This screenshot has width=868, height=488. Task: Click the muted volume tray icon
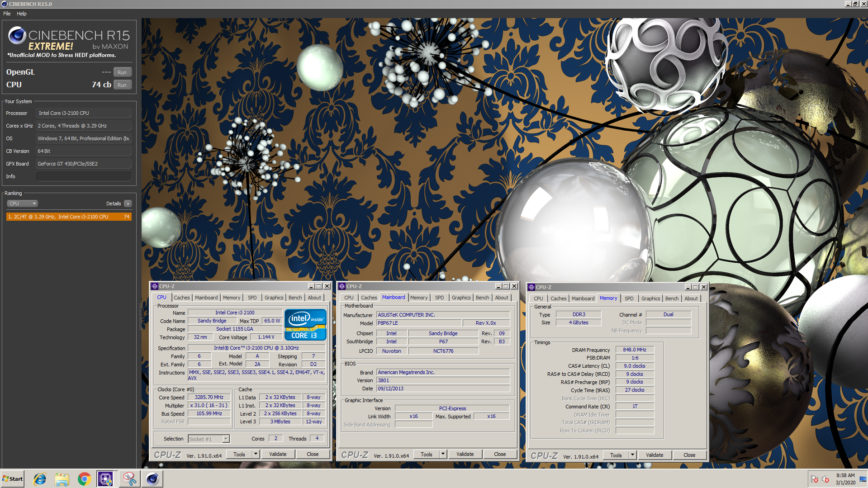click(825, 479)
